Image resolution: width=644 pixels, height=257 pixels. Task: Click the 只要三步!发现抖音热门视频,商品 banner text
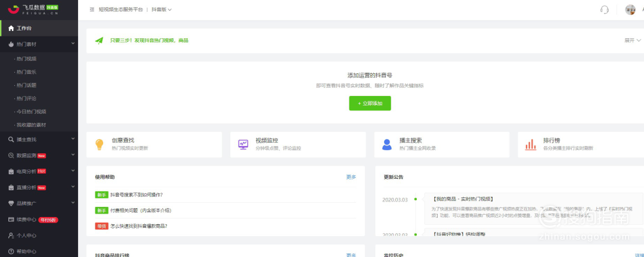coord(149,41)
